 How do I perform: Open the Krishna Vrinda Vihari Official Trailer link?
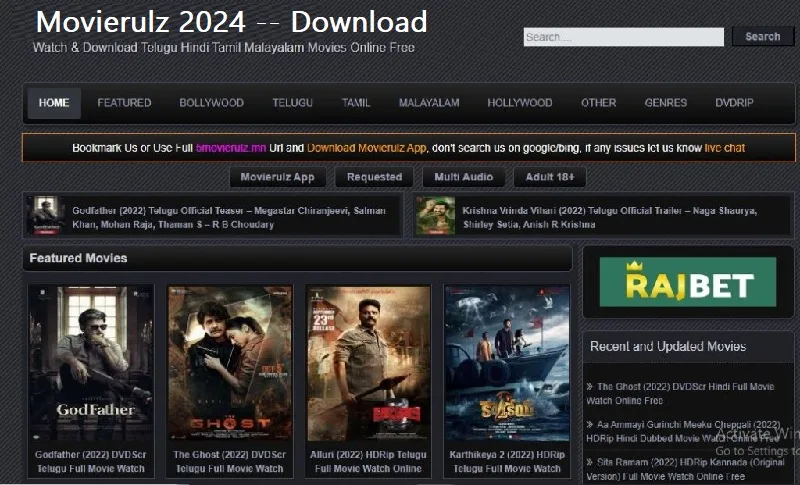coord(609,217)
